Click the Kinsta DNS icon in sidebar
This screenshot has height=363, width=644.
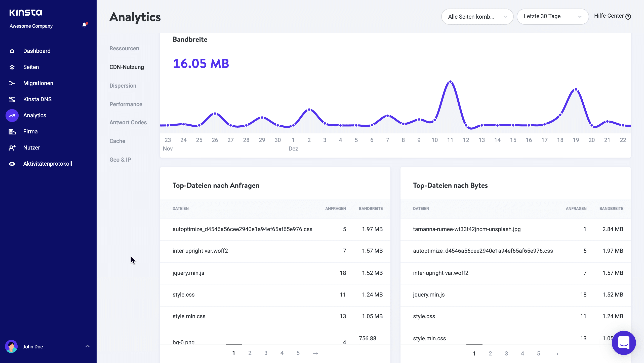[x=12, y=99]
